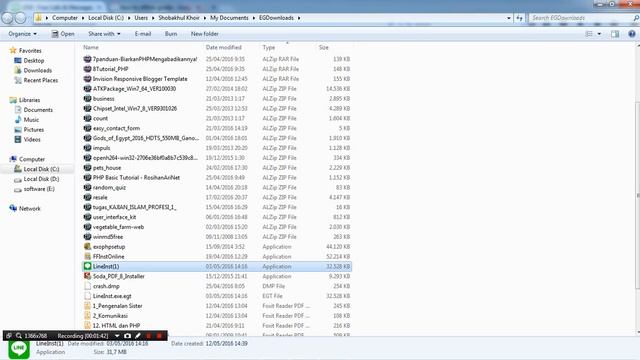The height and width of the screenshot is (360, 640).
Task: Click the Users breadcrumb segment
Action: pos(141,18)
